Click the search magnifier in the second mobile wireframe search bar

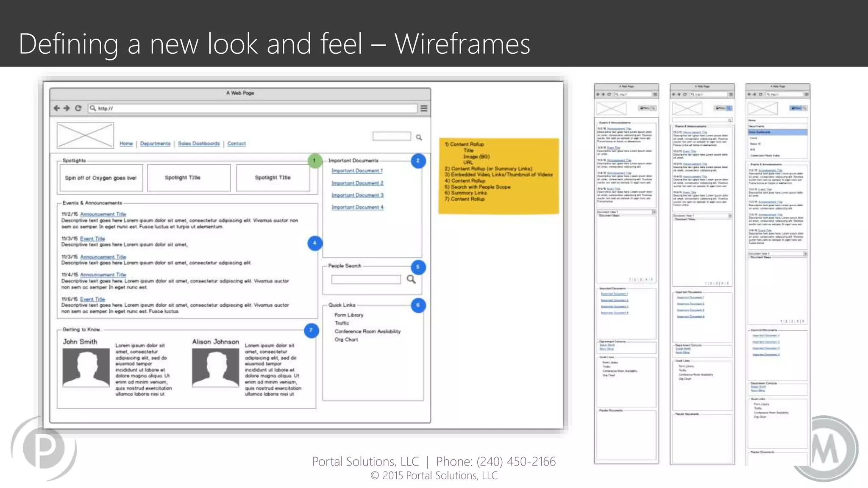(x=730, y=120)
